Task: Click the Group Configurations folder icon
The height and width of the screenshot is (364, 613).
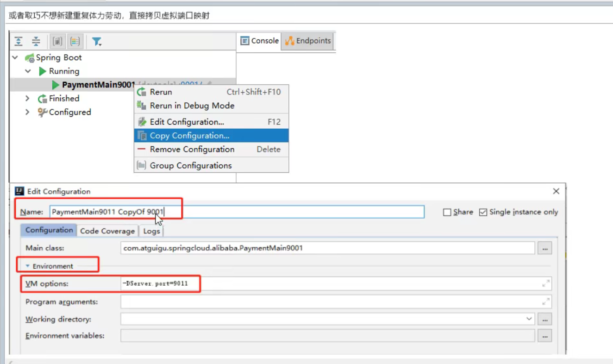Action: click(x=142, y=165)
